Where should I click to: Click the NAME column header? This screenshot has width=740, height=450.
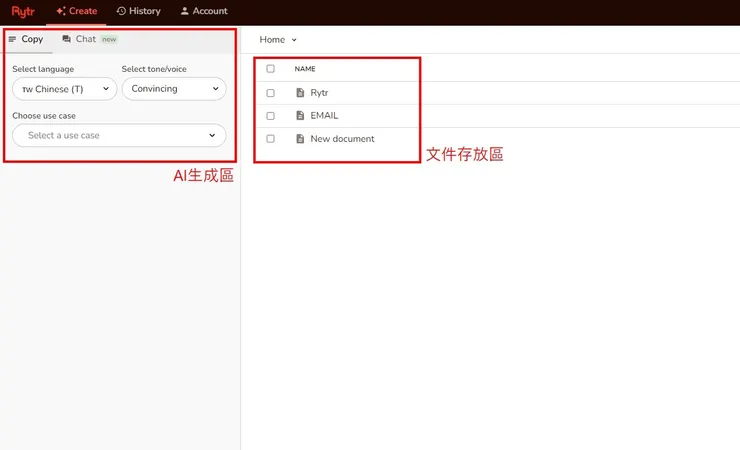click(x=305, y=69)
